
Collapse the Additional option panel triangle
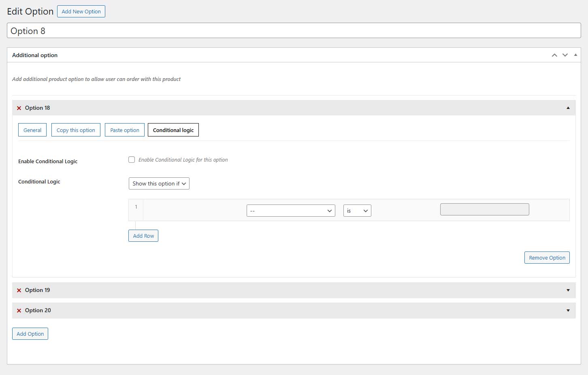coord(575,55)
